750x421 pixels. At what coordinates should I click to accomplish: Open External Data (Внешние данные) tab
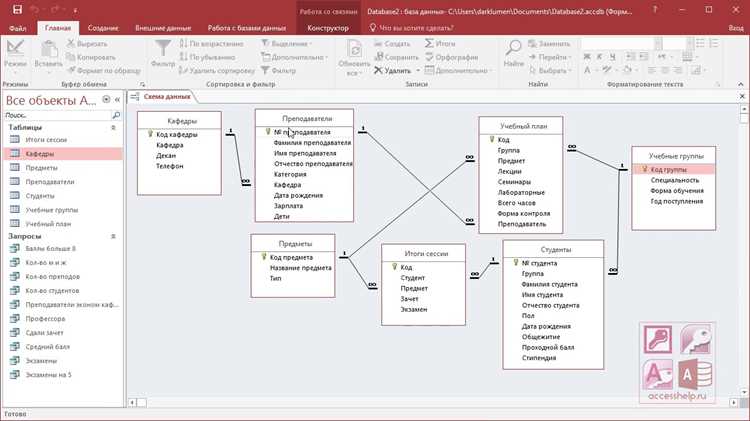tap(163, 28)
